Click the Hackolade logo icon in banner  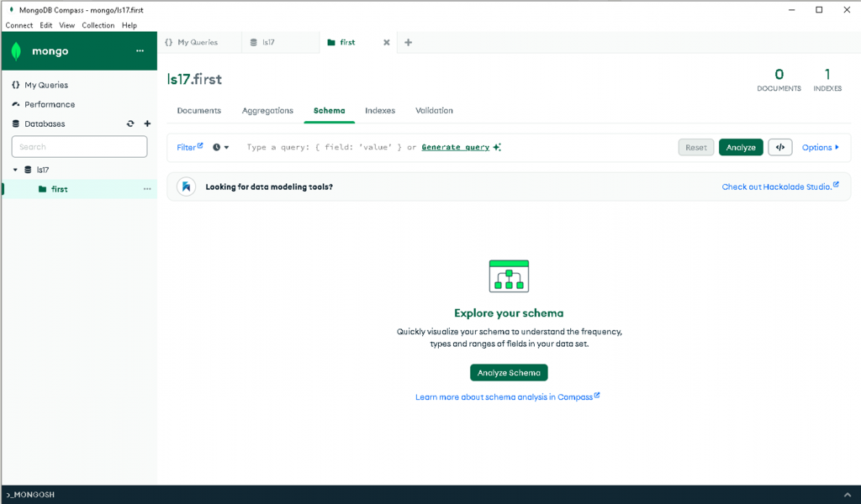pyautogui.click(x=187, y=186)
